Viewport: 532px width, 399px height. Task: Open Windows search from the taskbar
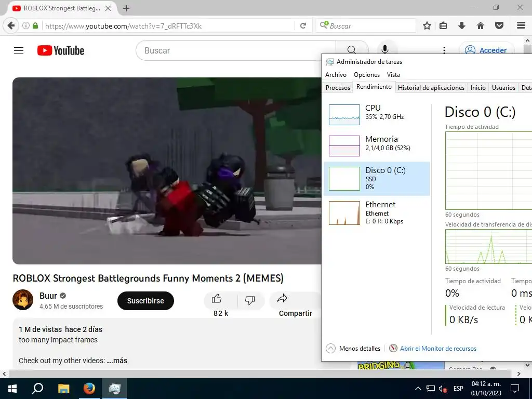37,389
